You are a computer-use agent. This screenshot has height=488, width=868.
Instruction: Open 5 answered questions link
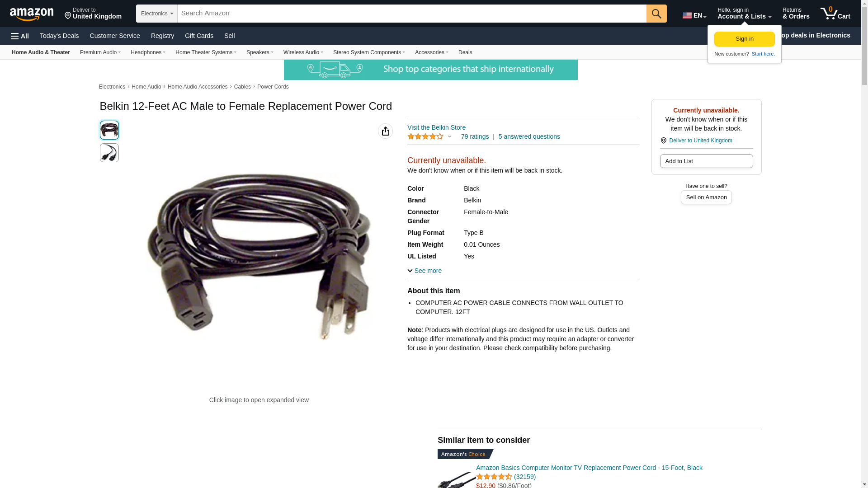pos(529,136)
